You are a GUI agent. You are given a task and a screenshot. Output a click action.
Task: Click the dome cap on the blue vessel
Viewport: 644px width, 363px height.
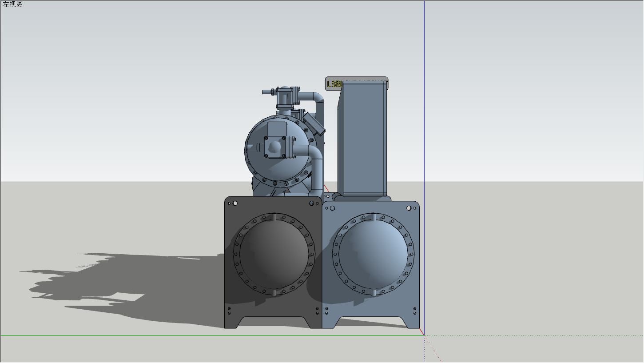(373, 254)
